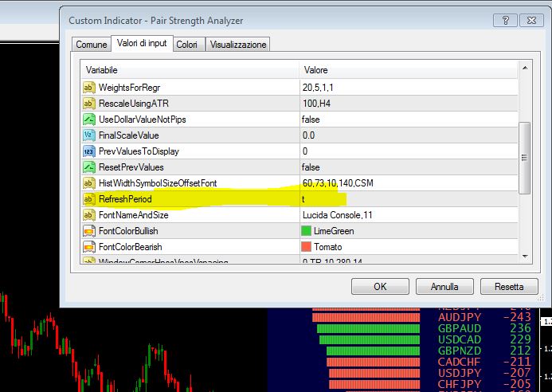Viewport: 552px width, 392px height.
Task: Click the color icon beside FontColorBearish
Action: (x=88, y=247)
